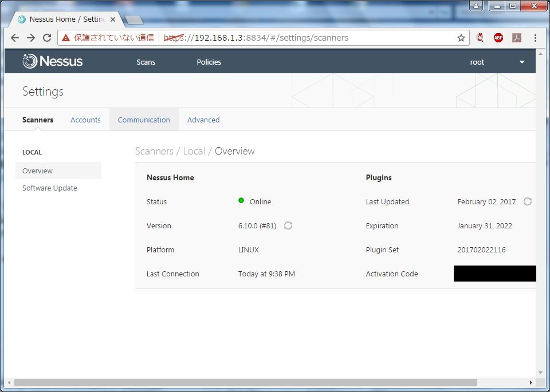Click the vertical scrollbar up arrow
550x392 pixels.
540,54
